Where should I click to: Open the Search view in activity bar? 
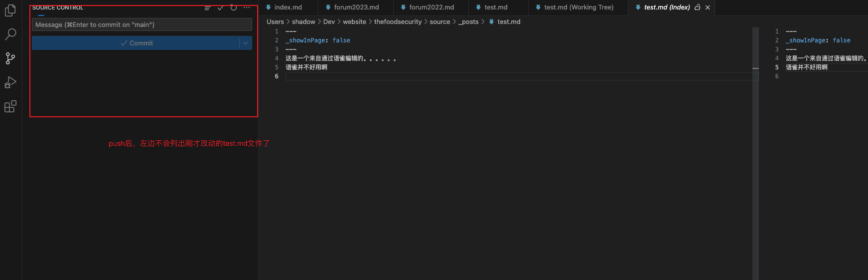[x=10, y=34]
